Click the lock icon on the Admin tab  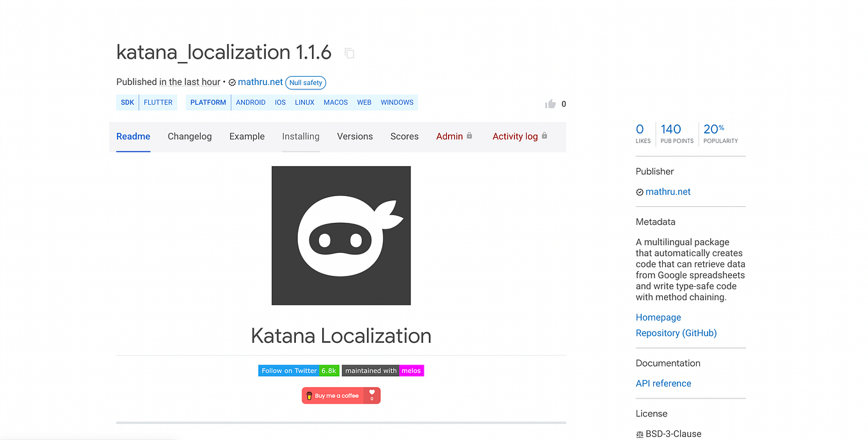click(470, 135)
